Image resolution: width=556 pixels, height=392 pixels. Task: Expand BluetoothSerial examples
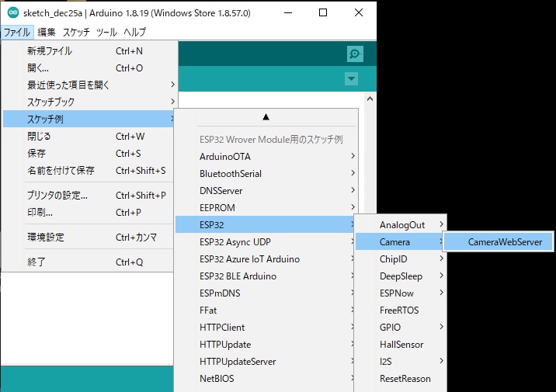266,174
